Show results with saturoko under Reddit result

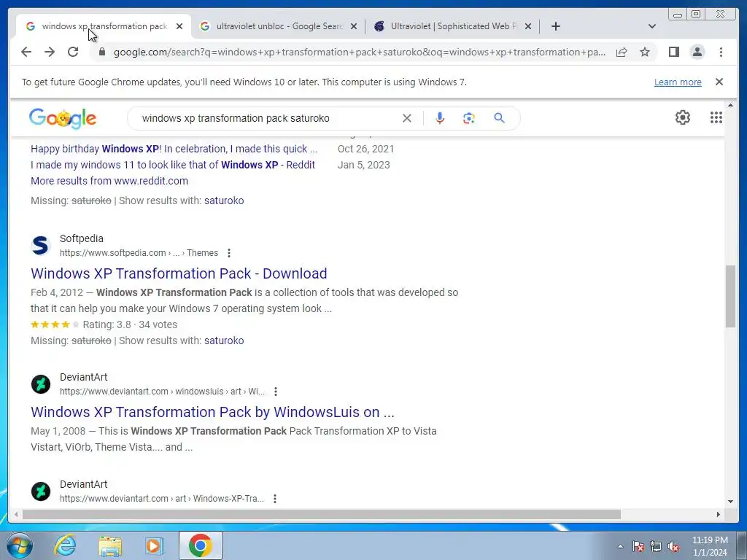224,201
